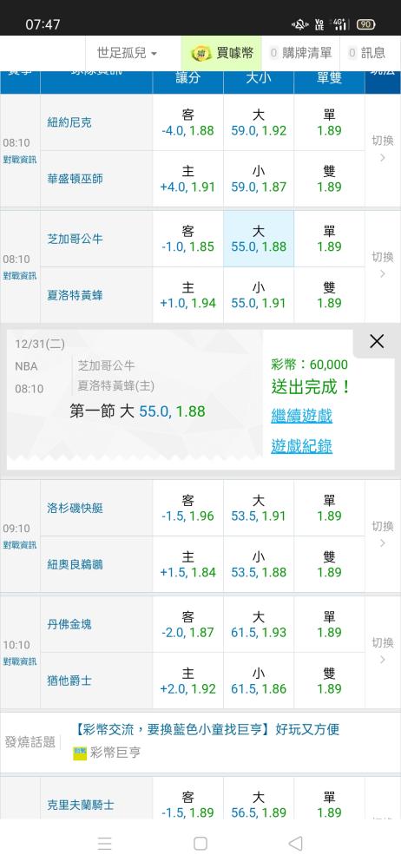Tap the Android home square icon
The image size is (401, 868).
click(200, 843)
